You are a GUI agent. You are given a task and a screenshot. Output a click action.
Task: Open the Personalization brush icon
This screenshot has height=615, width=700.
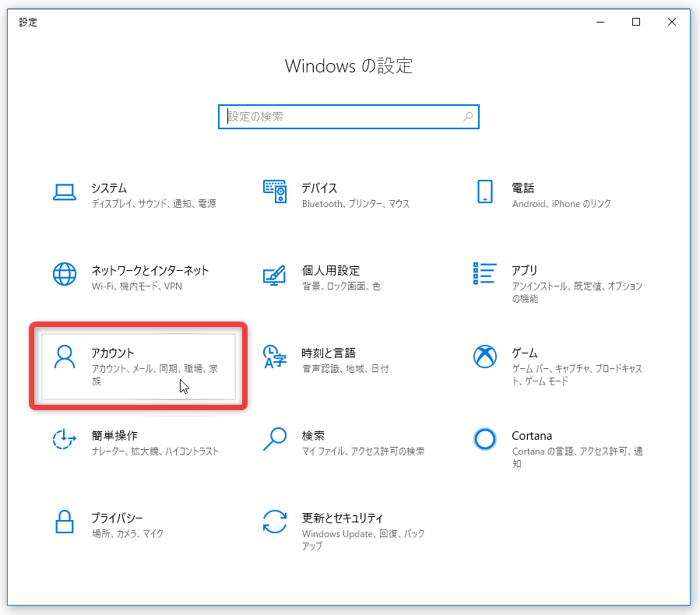(x=275, y=276)
